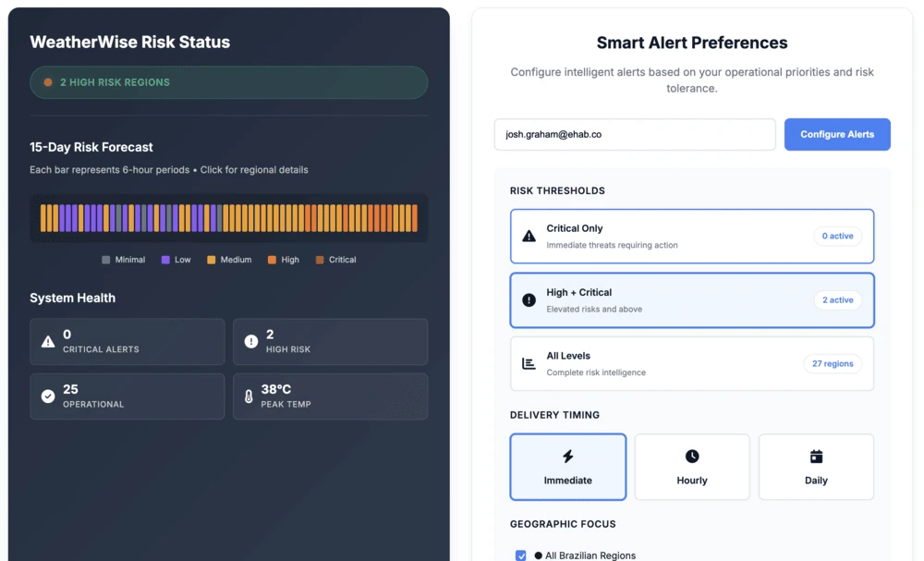This screenshot has width=924, height=561.
Task: Click the clock icon for Hourly delivery
Action: 691,457
